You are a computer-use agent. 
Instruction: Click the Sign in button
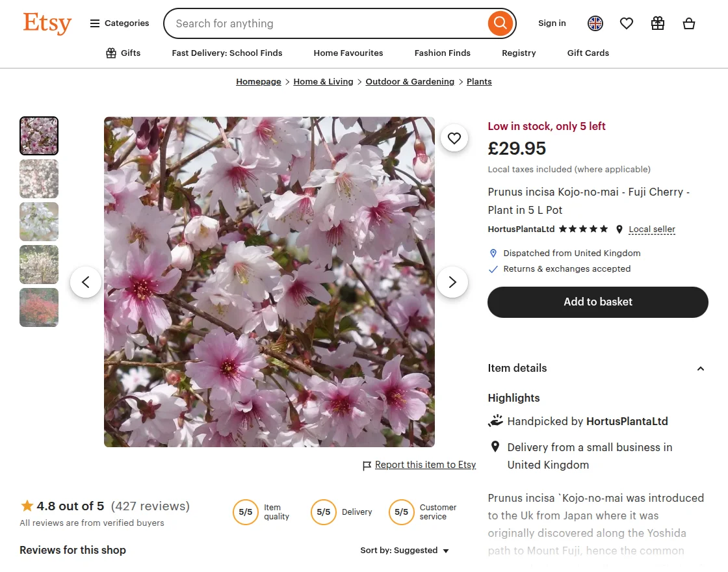tap(552, 23)
